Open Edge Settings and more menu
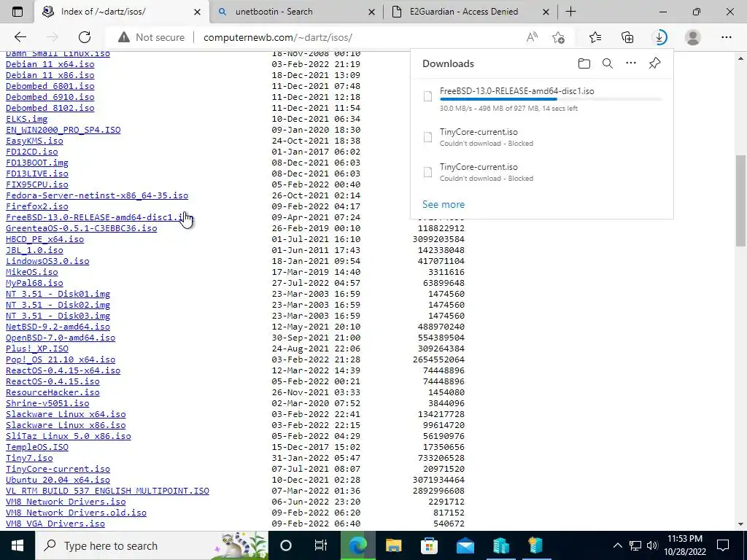747x560 pixels. [726, 37]
